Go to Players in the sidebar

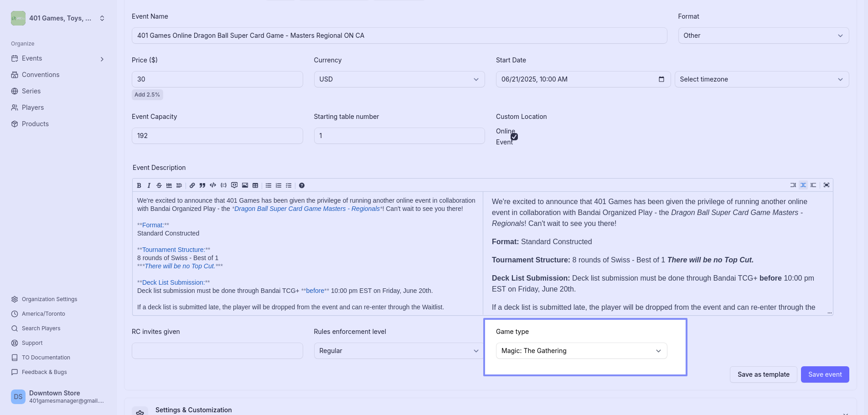(33, 108)
